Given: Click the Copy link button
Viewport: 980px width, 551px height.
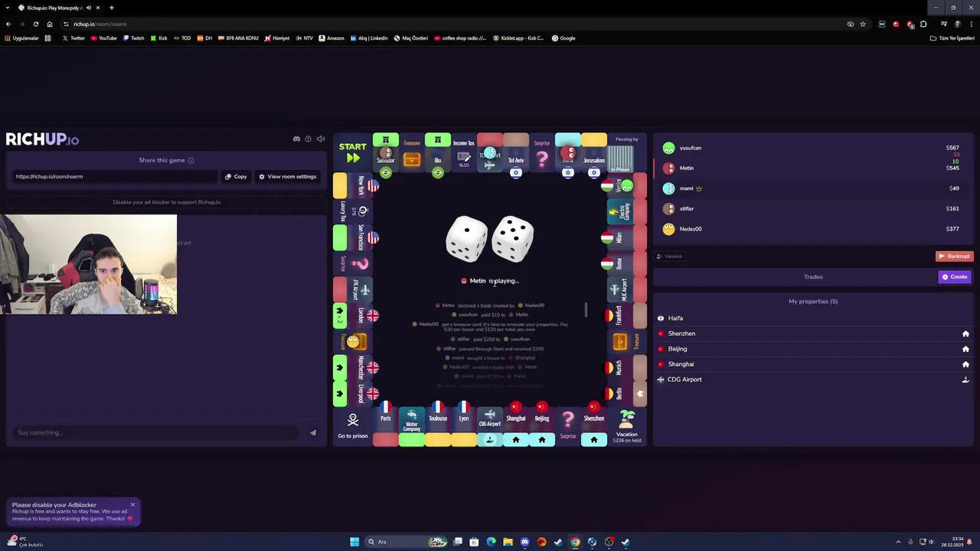Looking at the screenshot, I should [x=236, y=177].
